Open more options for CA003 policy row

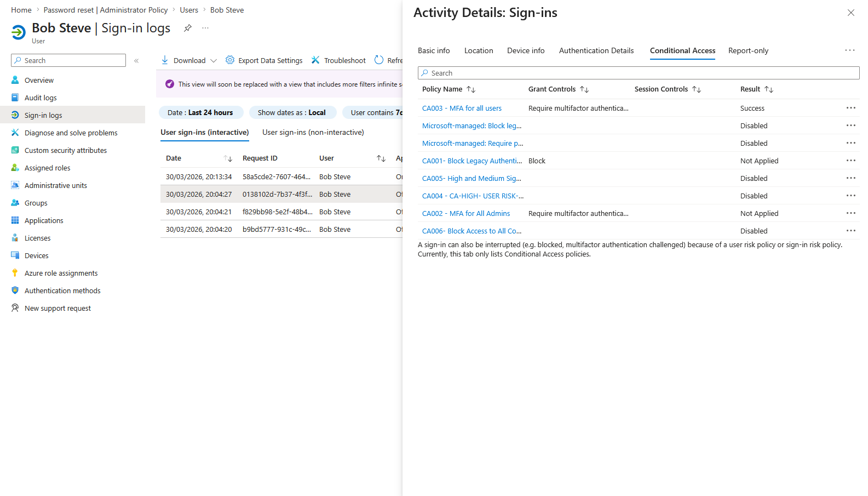click(x=850, y=108)
